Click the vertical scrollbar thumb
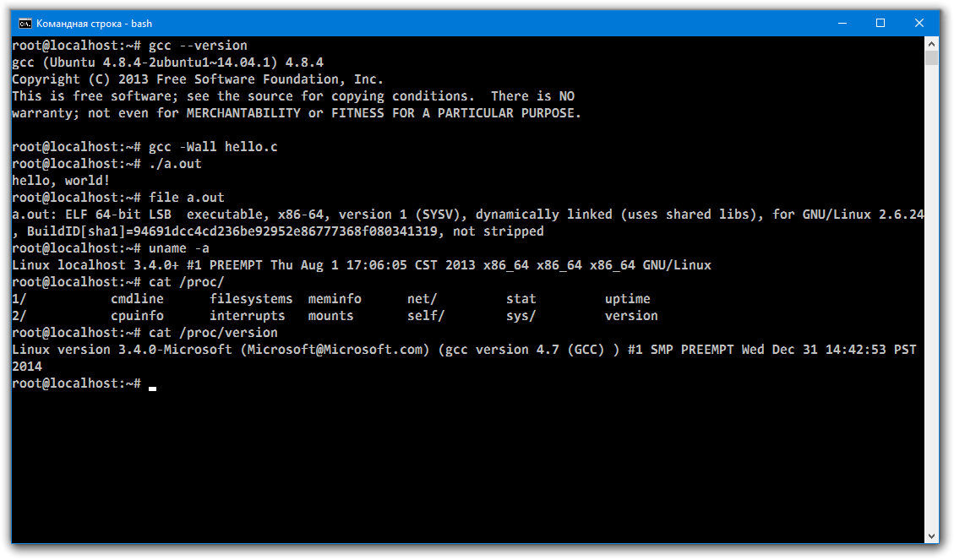 931,58
